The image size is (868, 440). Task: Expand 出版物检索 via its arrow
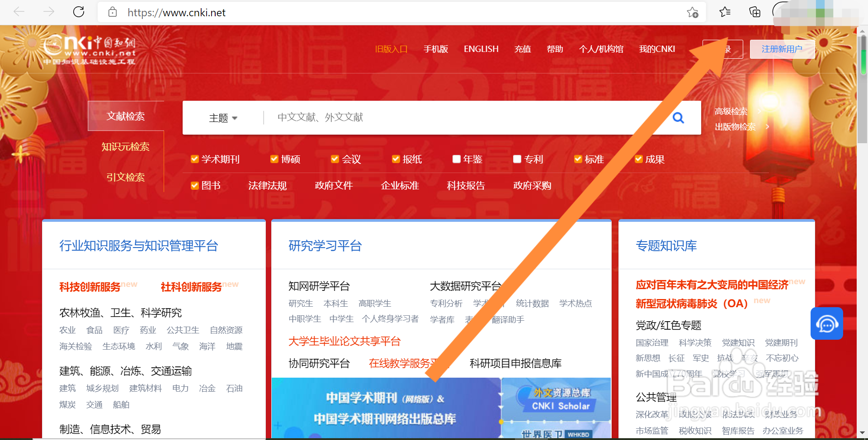click(767, 127)
